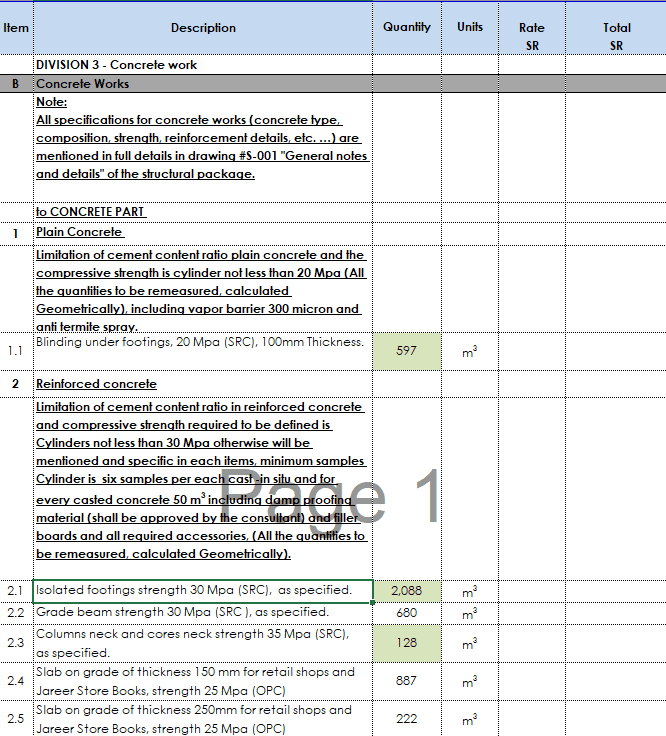Click the 'Description' header cell
The image size is (666, 736).
pyautogui.click(x=203, y=28)
